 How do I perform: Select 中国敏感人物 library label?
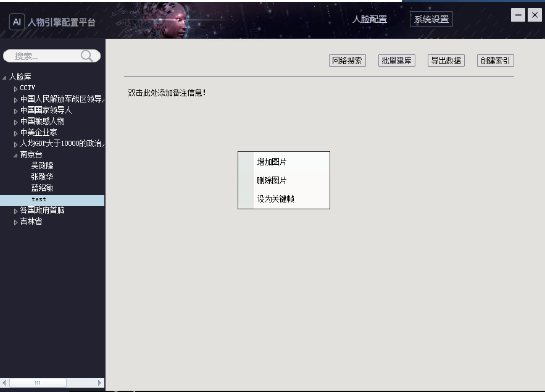tap(42, 121)
